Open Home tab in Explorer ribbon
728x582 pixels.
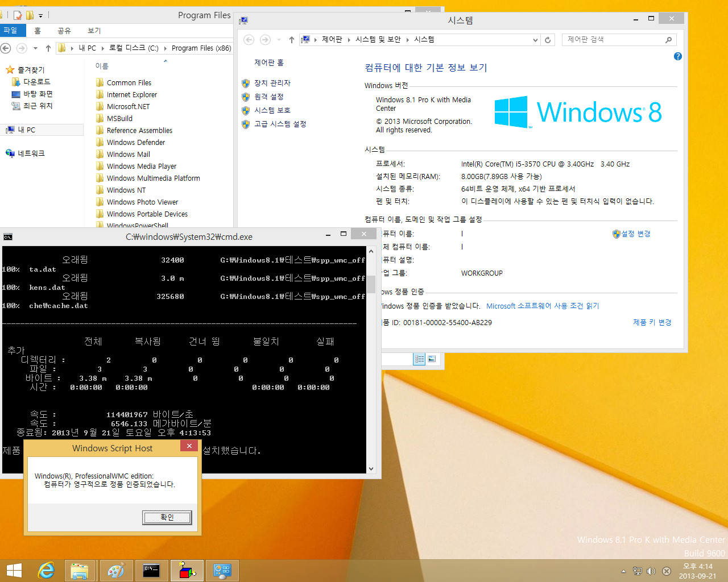(38, 31)
